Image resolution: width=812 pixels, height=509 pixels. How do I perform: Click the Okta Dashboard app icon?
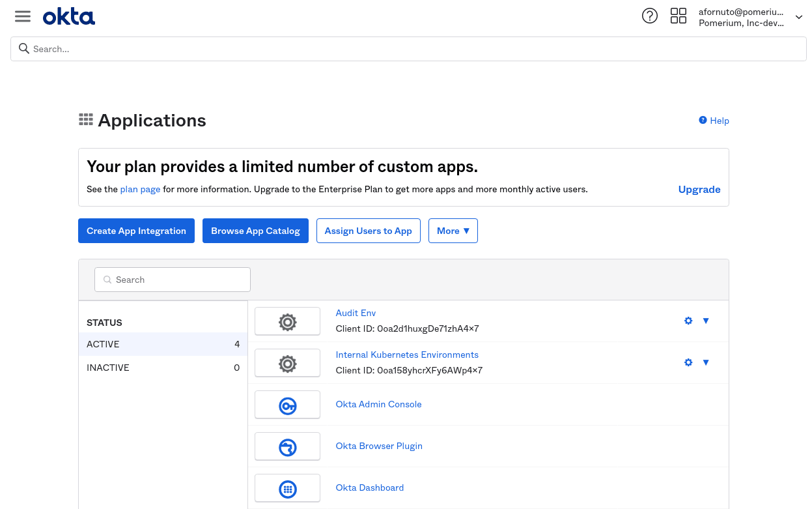(287, 487)
